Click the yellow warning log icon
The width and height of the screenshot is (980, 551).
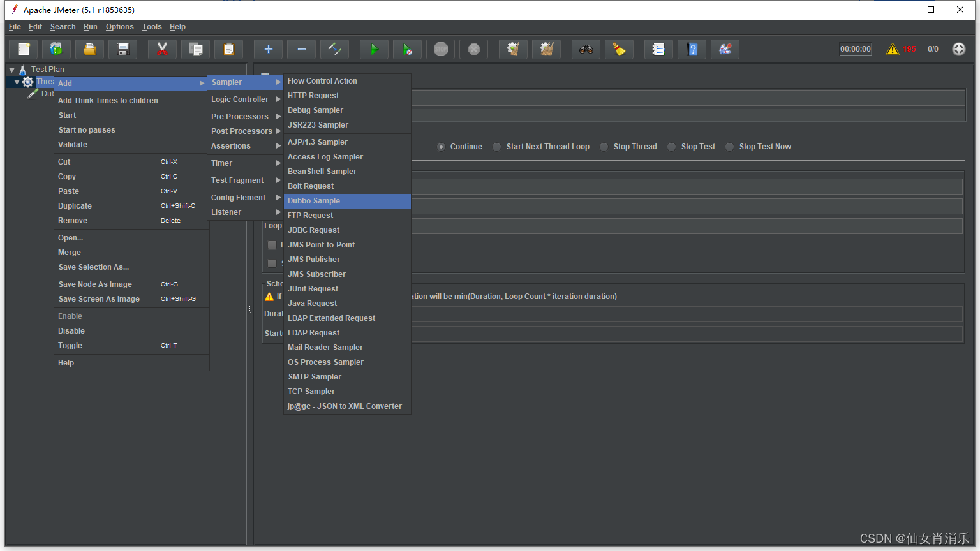click(x=893, y=49)
